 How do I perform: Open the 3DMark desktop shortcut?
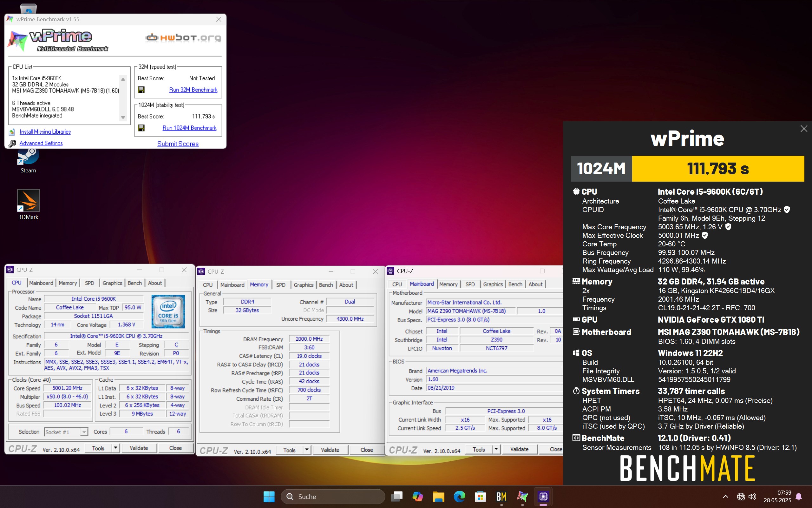click(x=28, y=204)
